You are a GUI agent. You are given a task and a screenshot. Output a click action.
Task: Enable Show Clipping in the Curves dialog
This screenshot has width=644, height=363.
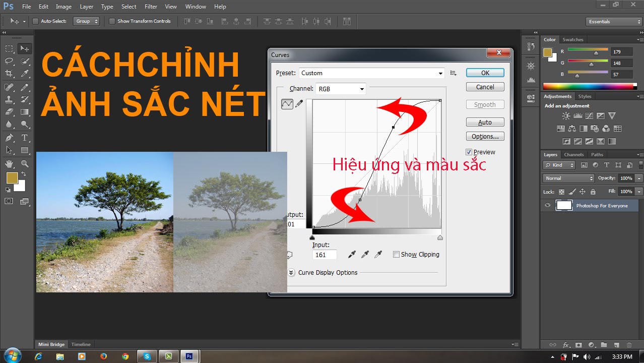[x=397, y=255]
